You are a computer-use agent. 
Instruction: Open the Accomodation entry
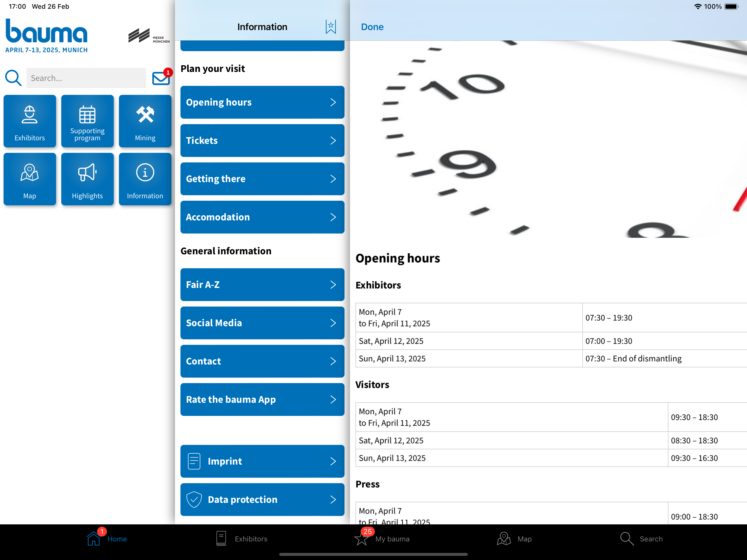tap(262, 217)
